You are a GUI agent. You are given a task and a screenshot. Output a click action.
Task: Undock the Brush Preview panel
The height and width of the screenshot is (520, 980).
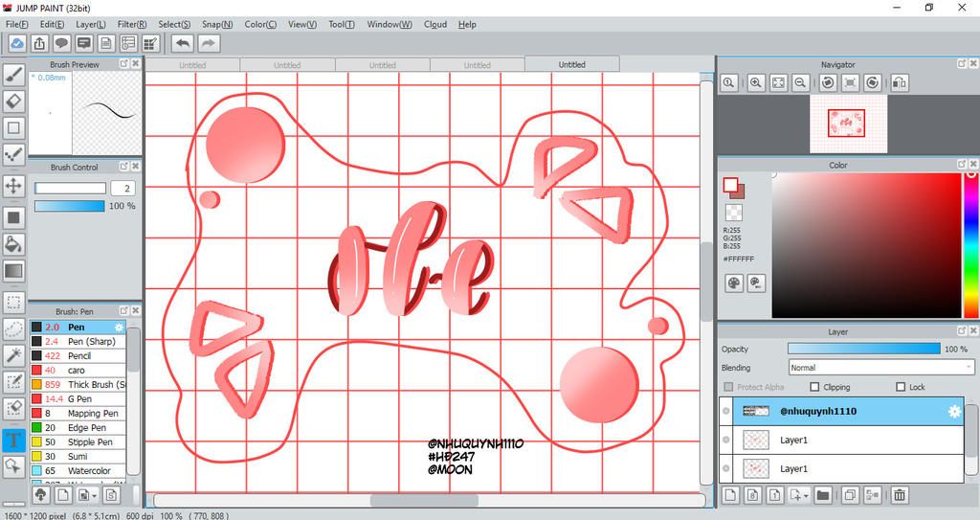(x=123, y=63)
